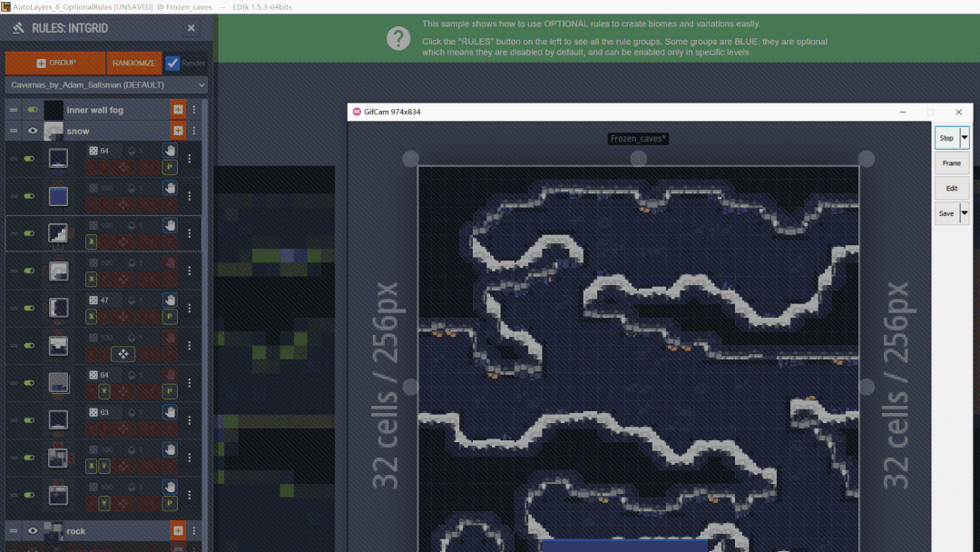Click the Rules IntGrid header icon
The image size is (980, 552).
(18, 28)
